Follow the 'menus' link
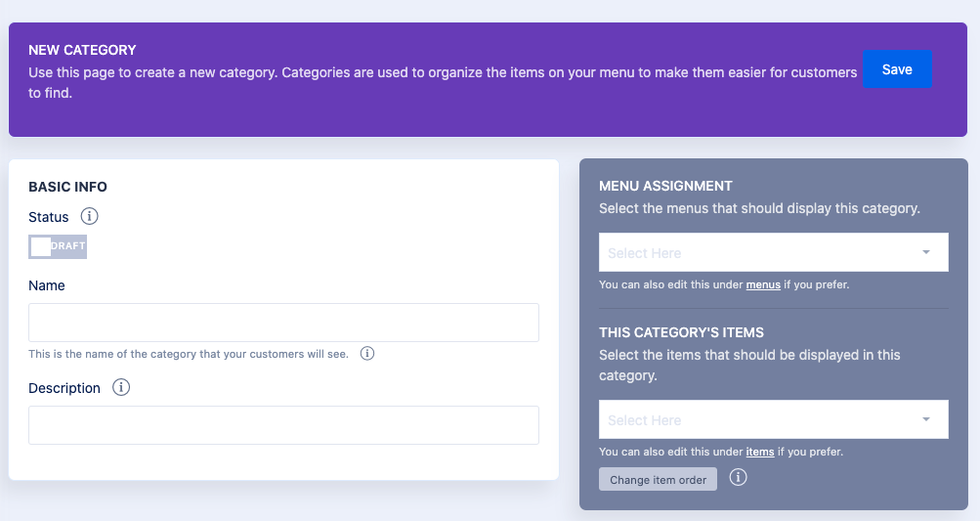Image resolution: width=980 pixels, height=521 pixels. point(763,285)
